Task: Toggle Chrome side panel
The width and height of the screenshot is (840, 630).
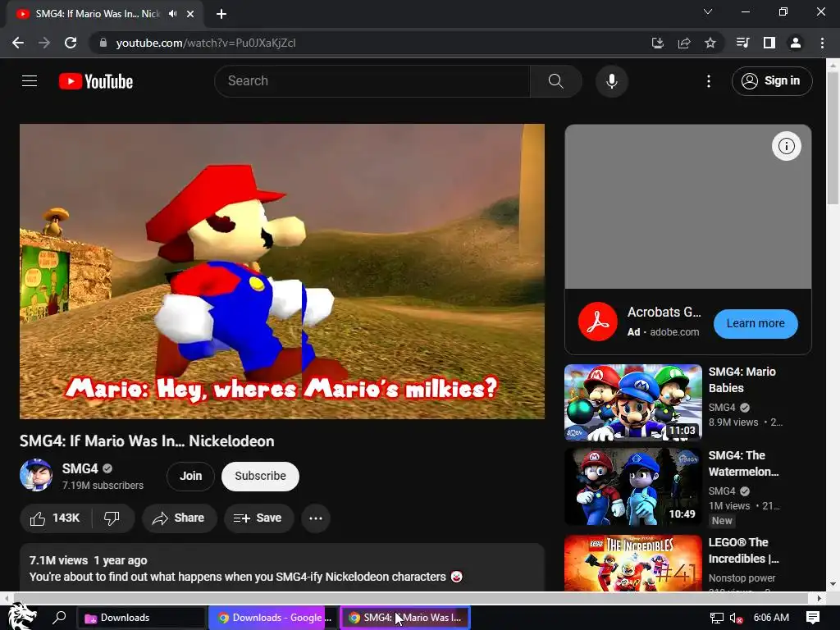Action: [x=769, y=43]
